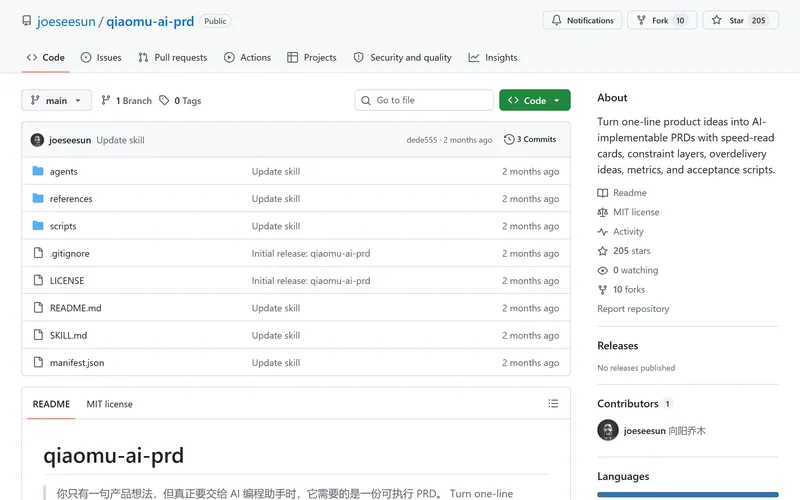Open Update skill commit for agents row
Viewport: 800px width, 500px height.
[276, 171]
